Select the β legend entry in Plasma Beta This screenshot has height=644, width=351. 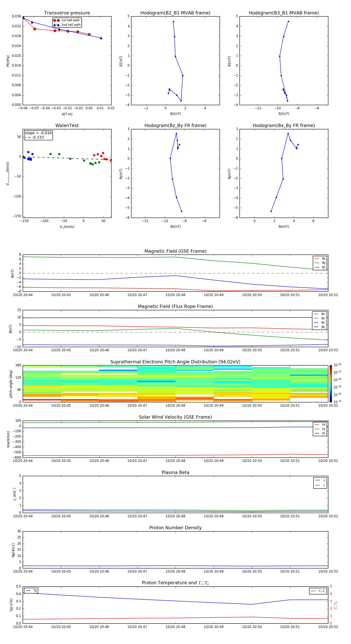320,485
